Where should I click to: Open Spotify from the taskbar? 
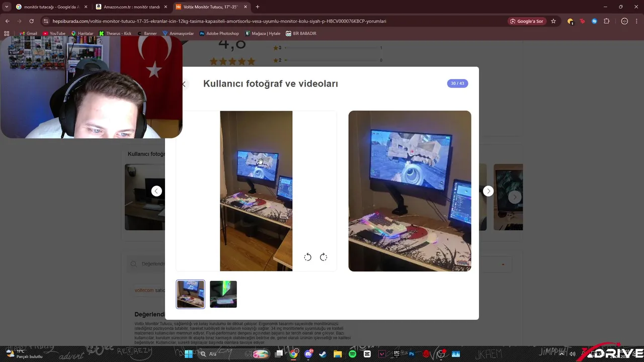(352, 354)
